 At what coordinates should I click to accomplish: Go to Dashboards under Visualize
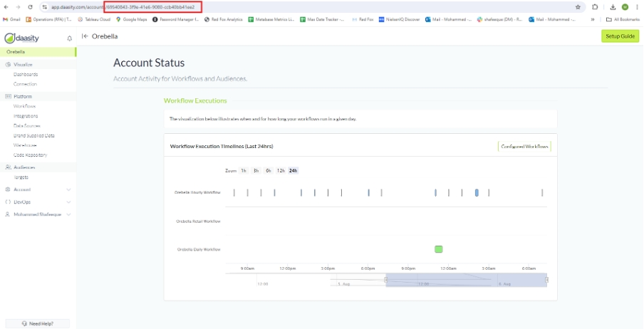[26, 74]
